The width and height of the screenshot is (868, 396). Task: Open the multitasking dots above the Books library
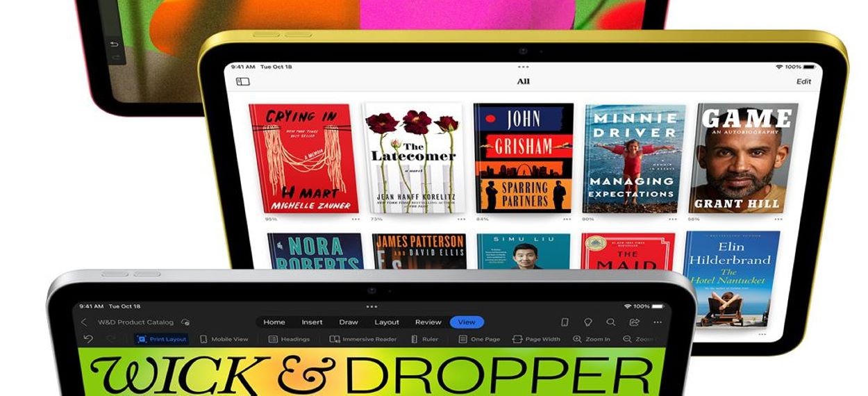[x=524, y=67]
